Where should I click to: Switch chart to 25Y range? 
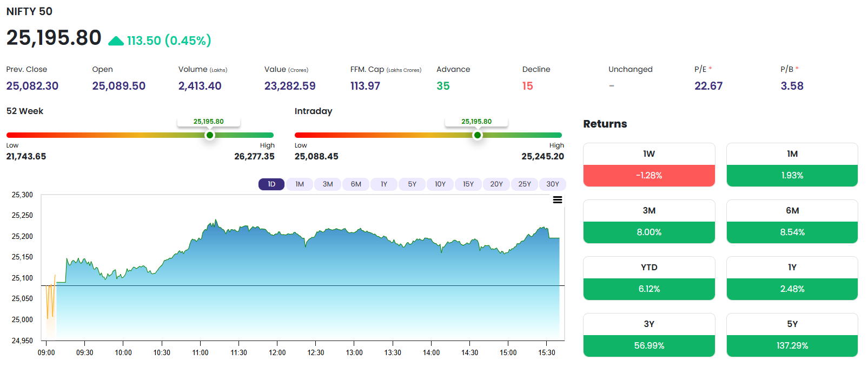[525, 184]
